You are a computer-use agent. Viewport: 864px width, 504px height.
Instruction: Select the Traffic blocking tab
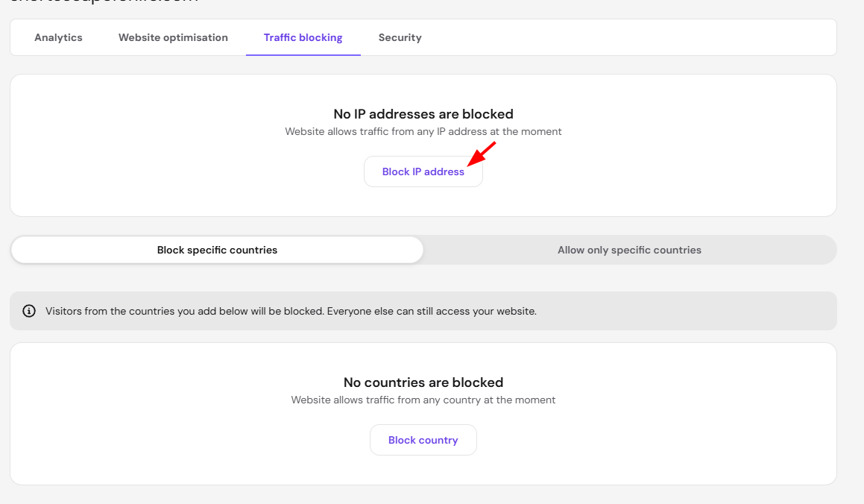pos(303,37)
